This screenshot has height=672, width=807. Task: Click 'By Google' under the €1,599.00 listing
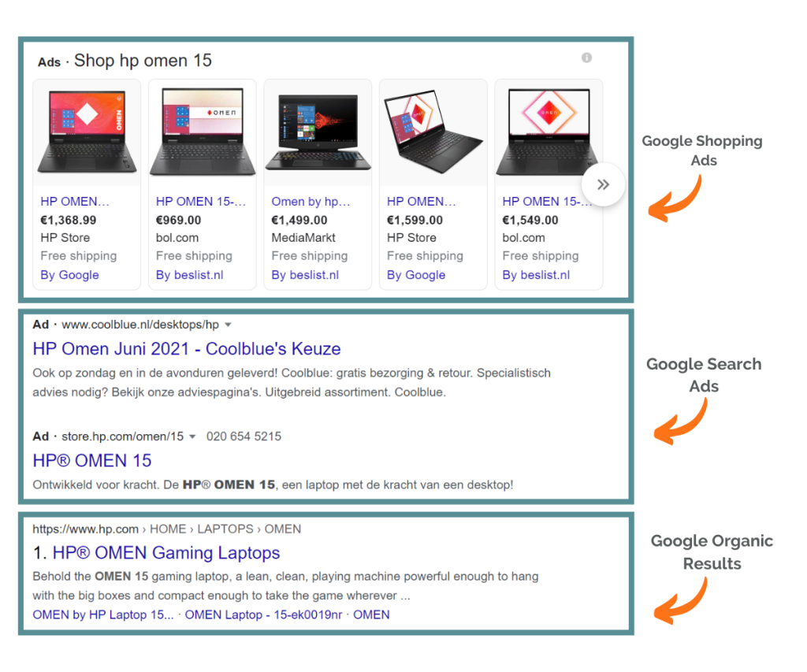(x=416, y=275)
